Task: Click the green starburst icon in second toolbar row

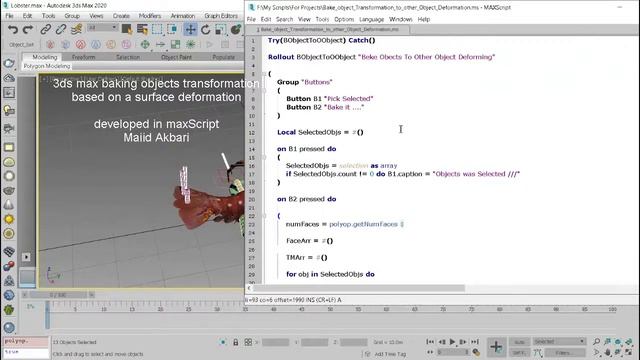Action: coord(191,44)
